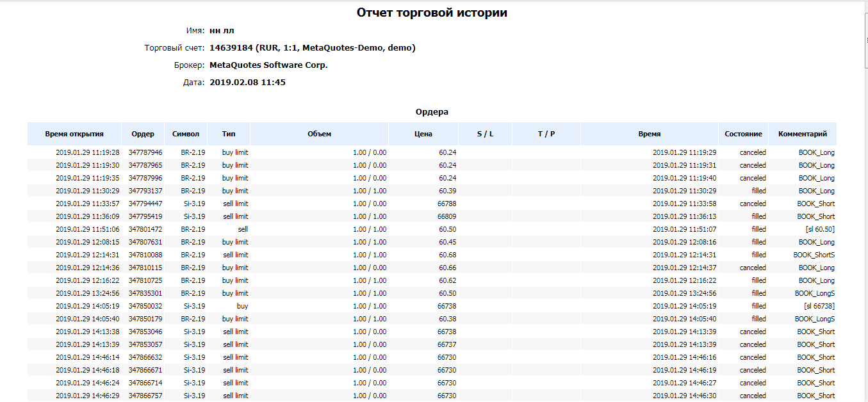Screen dimensions: 868x402
Task: Click order number 347850032 in the table
Action: (145, 307)
